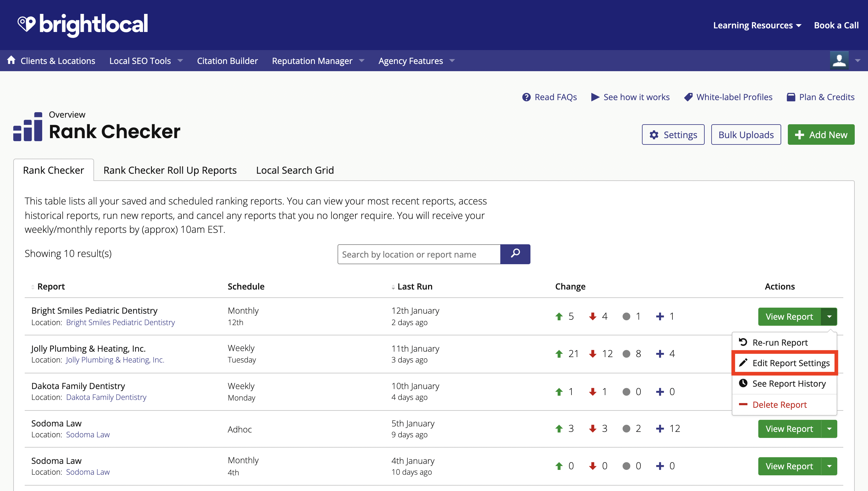
Task: View Report for Bright Smiles Pediatric Dentistry
Action: tap(789, 317)
